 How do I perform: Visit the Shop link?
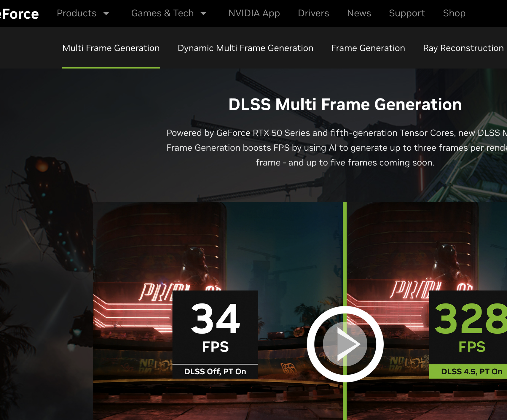[454, 13]
